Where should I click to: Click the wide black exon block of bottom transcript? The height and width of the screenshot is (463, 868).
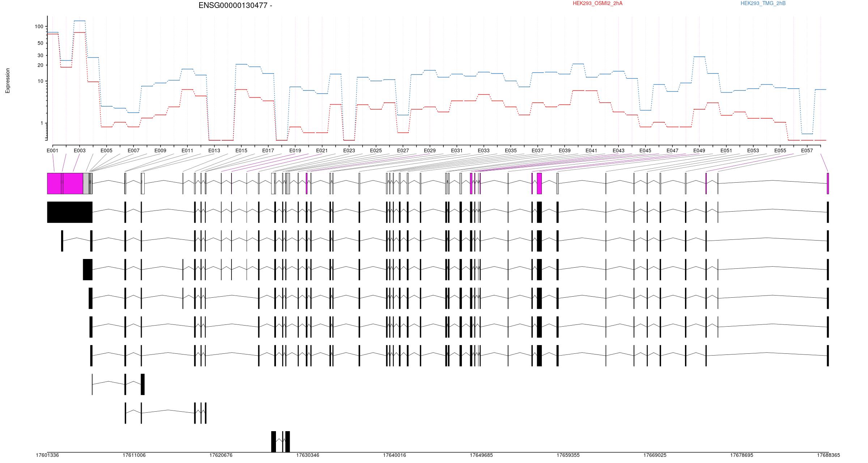[x=273, y=442]
